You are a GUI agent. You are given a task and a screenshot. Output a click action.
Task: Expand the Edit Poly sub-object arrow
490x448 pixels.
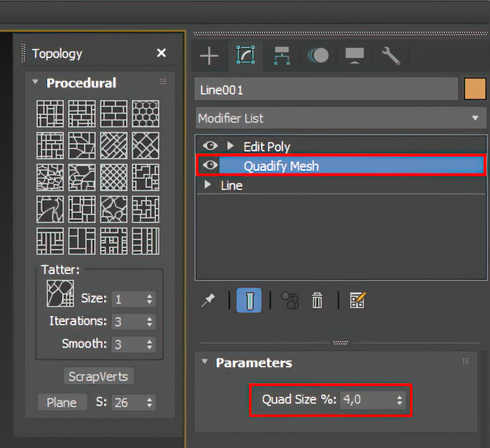point(230,146)
